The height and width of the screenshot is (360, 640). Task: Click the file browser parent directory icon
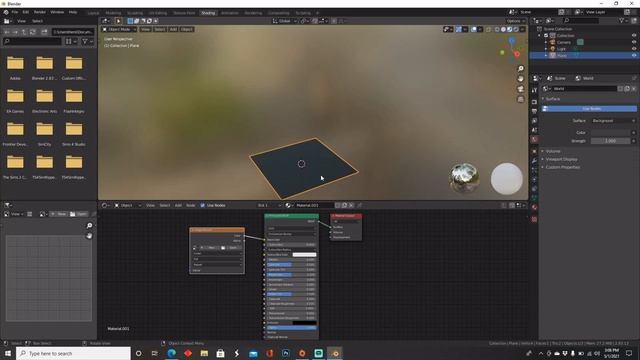(x=24, y=32)
